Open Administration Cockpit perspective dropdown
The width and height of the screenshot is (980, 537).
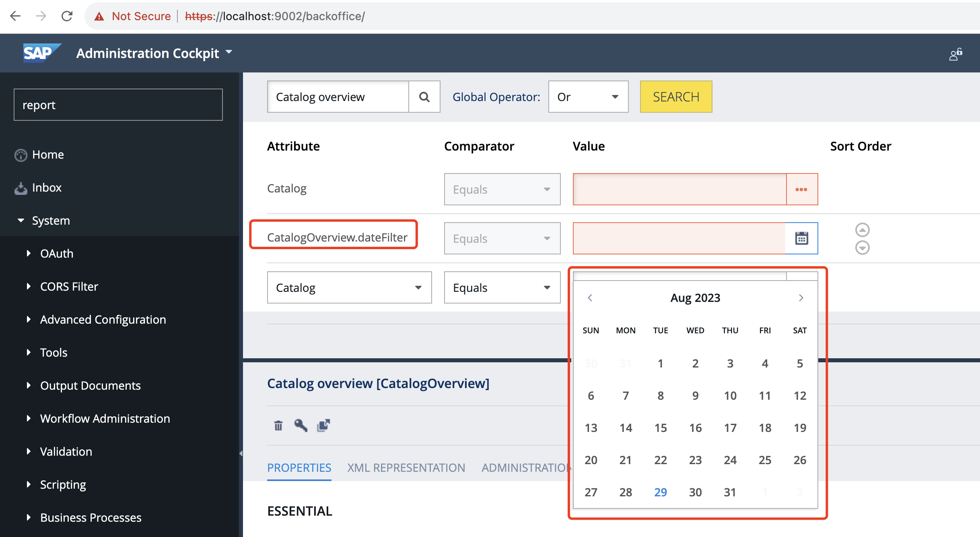229,52
